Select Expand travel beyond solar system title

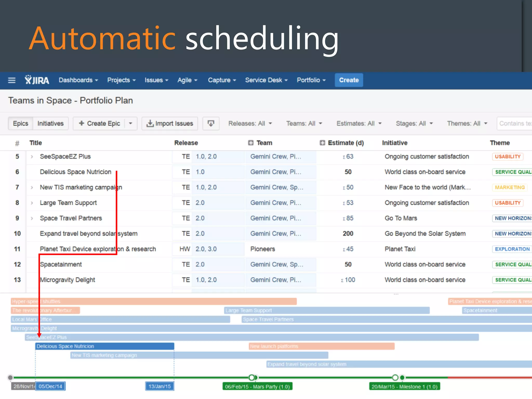[x=89, y=234]
